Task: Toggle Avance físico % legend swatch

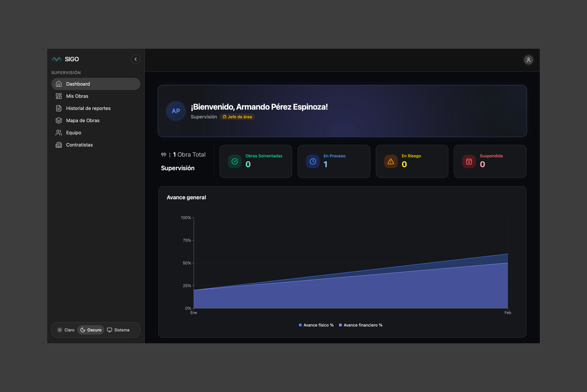Action: click(300, 325)
